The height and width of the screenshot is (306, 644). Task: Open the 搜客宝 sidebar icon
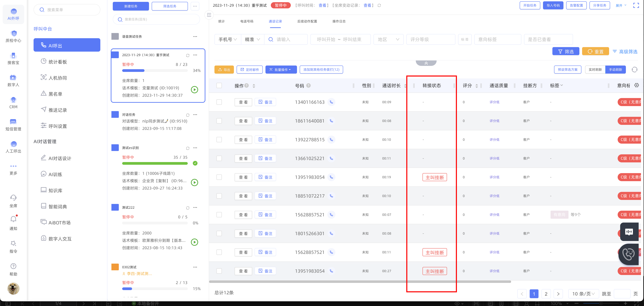[x=13, y=56]
